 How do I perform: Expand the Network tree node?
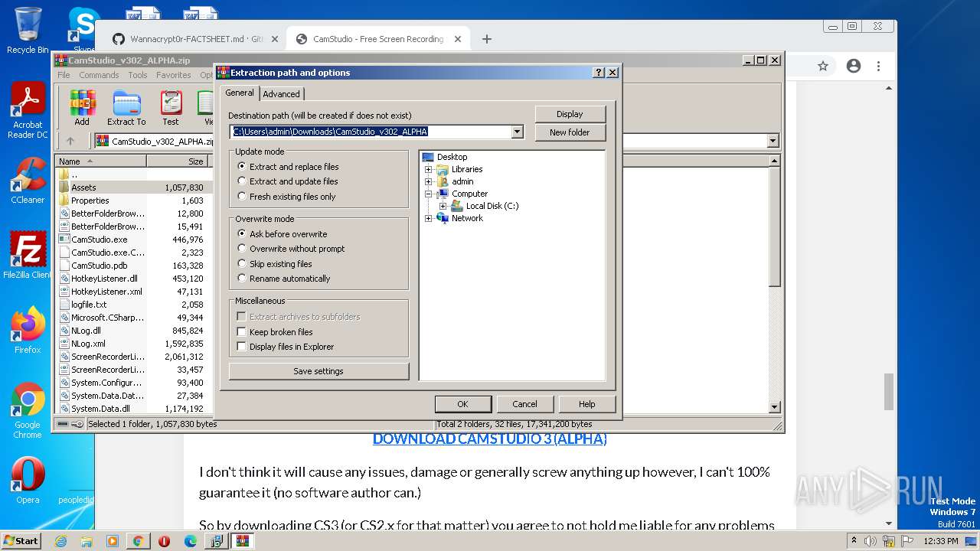tap(429, 218)
